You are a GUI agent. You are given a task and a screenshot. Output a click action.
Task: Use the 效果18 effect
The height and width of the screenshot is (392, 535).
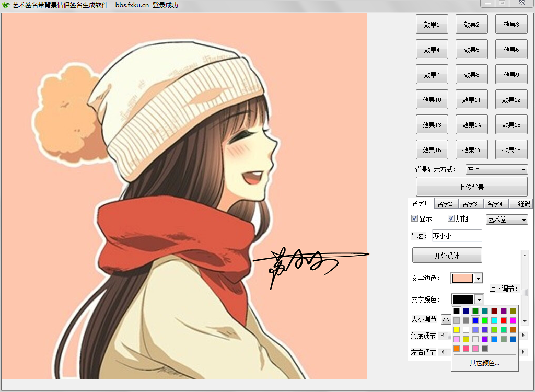(x=511, y=149)
